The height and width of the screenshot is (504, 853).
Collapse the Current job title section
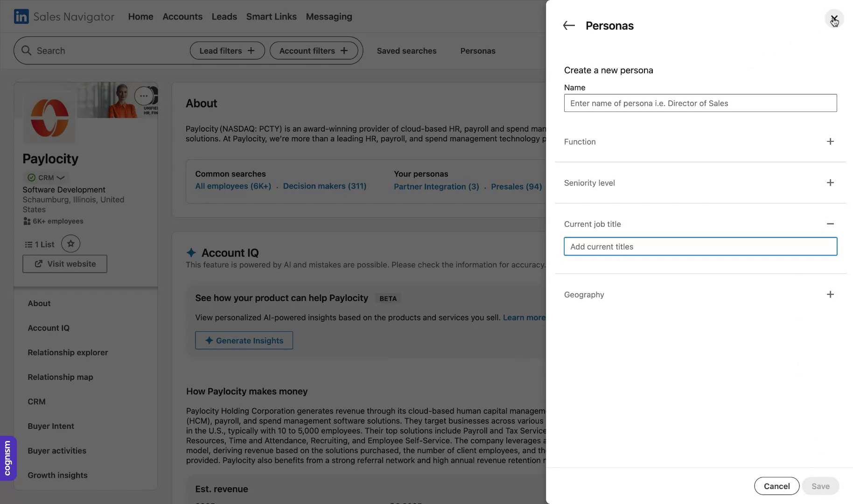click(x=831, y=224)
